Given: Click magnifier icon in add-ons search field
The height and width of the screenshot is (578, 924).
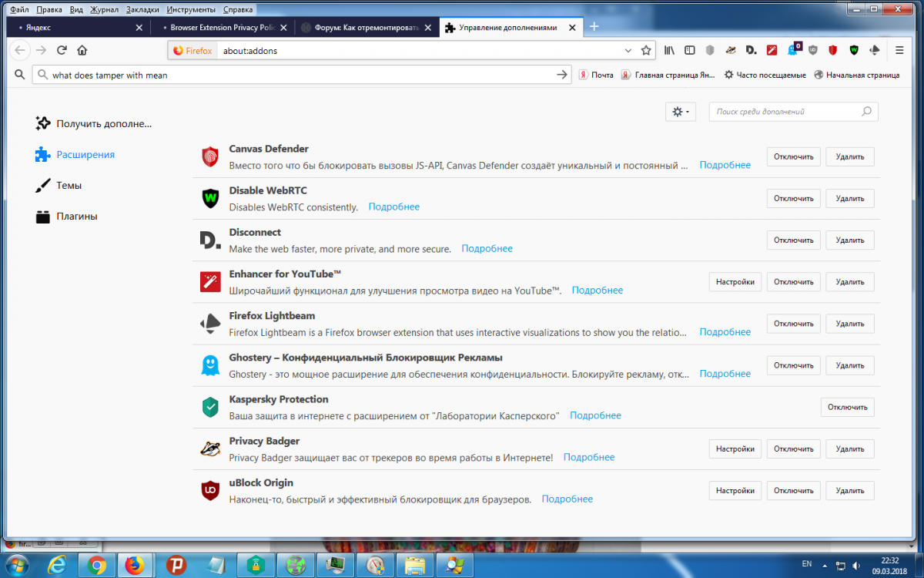Looking at the screenshot, I should 866,112.
